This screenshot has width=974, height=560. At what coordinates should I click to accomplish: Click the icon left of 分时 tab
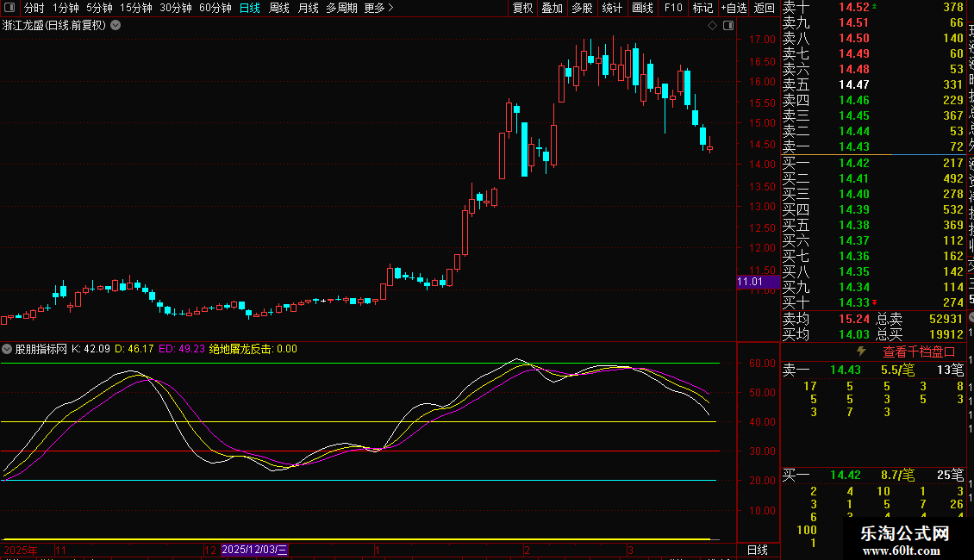(x=11, y=8)
